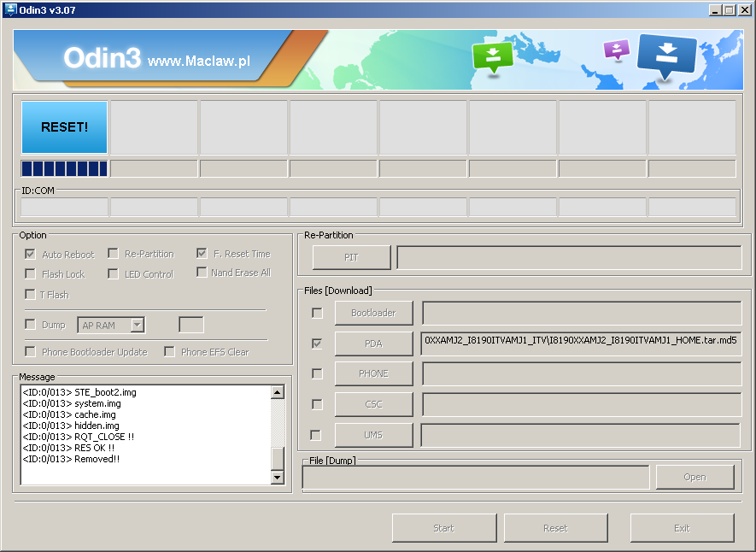Click the UMS file button
Screen dimensions: 756x552
point(373,435)
